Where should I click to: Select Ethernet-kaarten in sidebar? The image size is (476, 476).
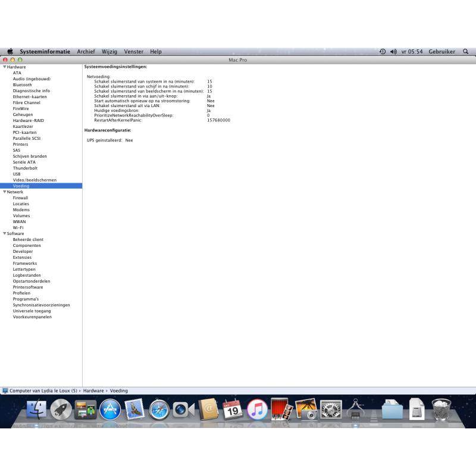[x=30, y=96]
